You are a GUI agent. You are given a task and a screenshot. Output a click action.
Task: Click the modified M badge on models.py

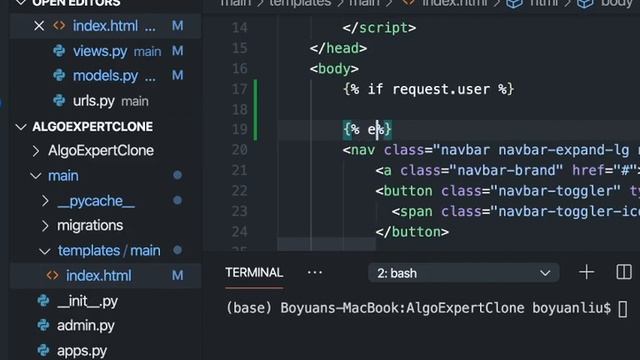click(178, 76)
